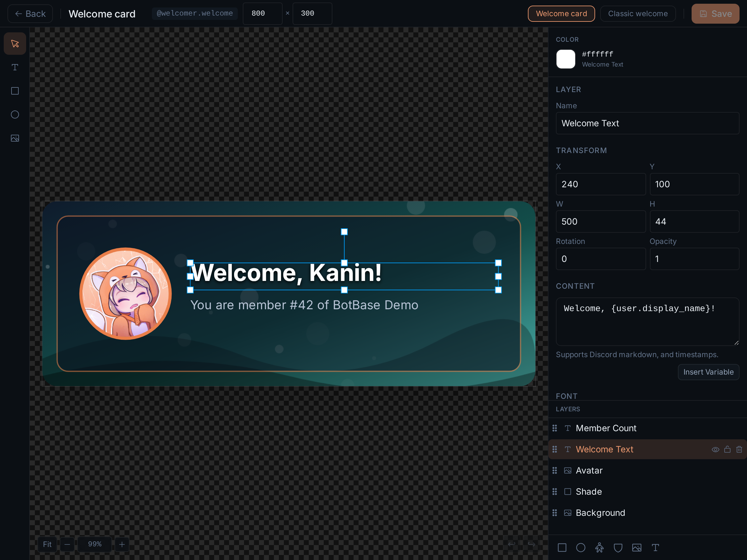
Task: Grab the Background layer drag handle
Action: tap(555, 513)
